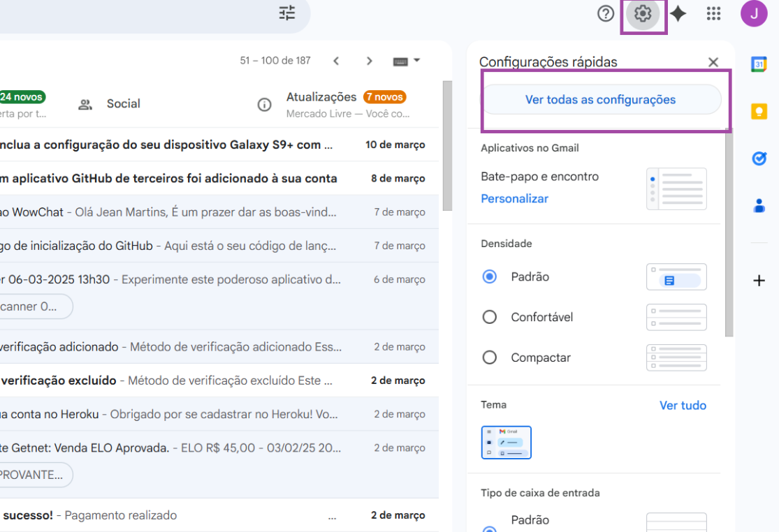Go to the previous page of emails

click(x=336, y=61)
